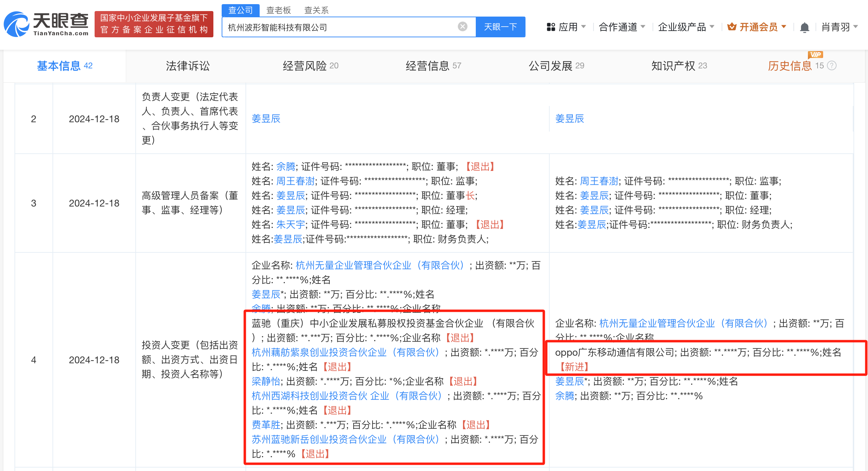Open 姜昱辰 link in row 2 after-change column
Image resolution: width=868 pixels, height=471 pixels.
tap(569, 118)
